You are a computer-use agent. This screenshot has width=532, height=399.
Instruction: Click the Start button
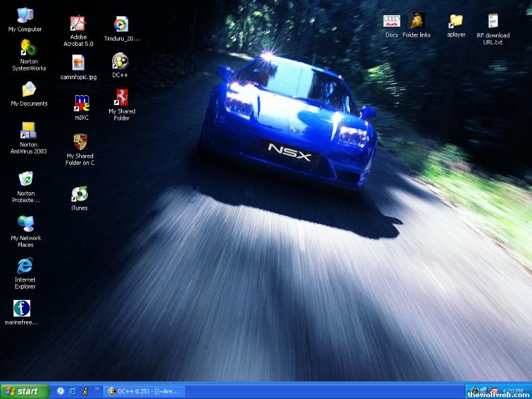25,391
